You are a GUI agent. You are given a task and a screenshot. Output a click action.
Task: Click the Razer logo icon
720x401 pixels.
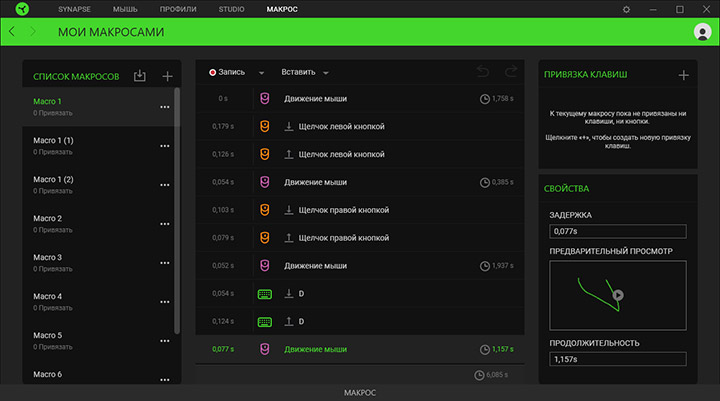tap(22, 9)
